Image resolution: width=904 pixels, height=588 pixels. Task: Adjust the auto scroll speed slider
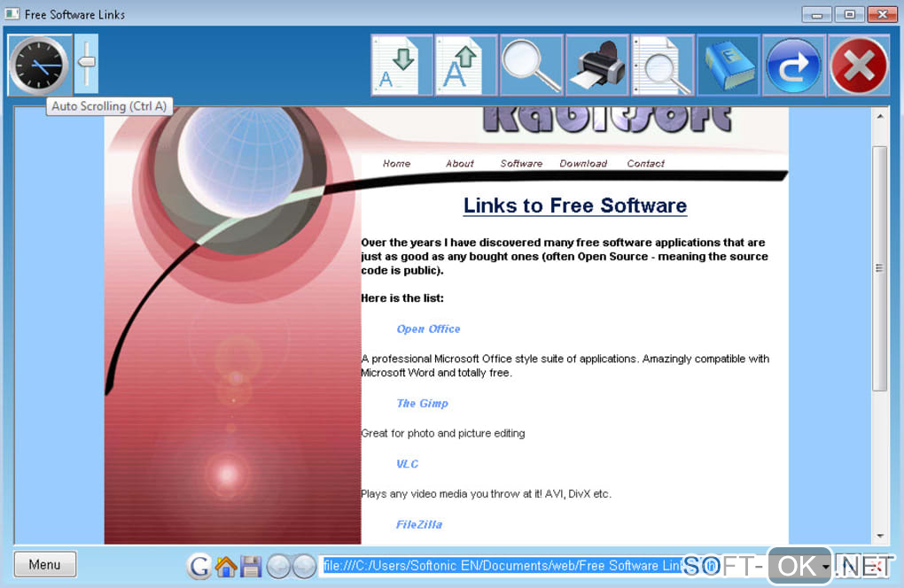[x=87, y=64]
